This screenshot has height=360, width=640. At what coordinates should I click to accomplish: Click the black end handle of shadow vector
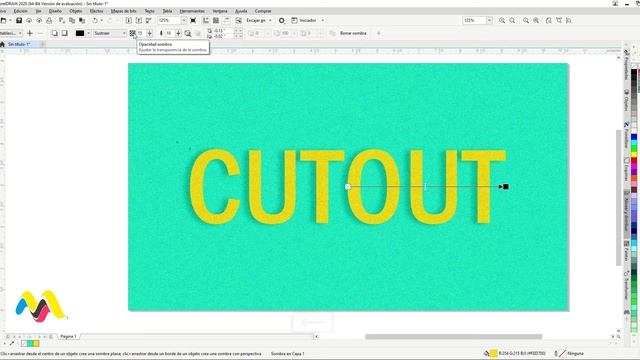506,187
